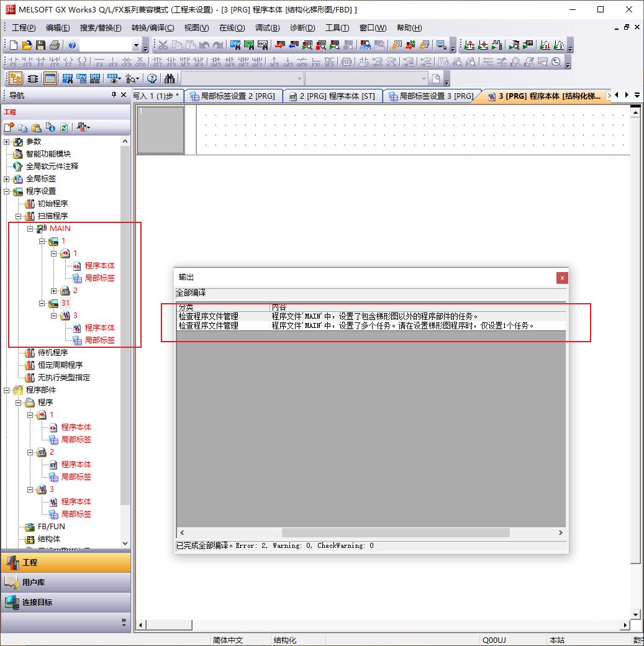
Task: Expand the 参数 tree node
Action: (x=7, y=142)
